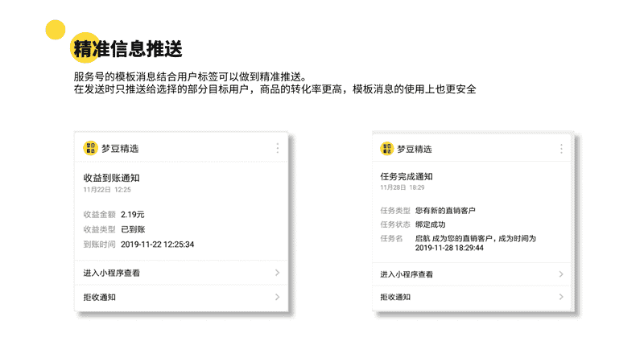Tap 拒收通知 in 任务完成通知 card
This screenshot has height=362, width=644.
(x=472, y=297)
